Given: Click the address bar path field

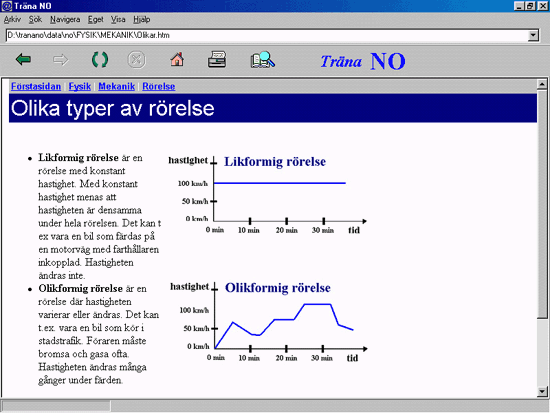Looking at the screenshot, I should (267, 35).
